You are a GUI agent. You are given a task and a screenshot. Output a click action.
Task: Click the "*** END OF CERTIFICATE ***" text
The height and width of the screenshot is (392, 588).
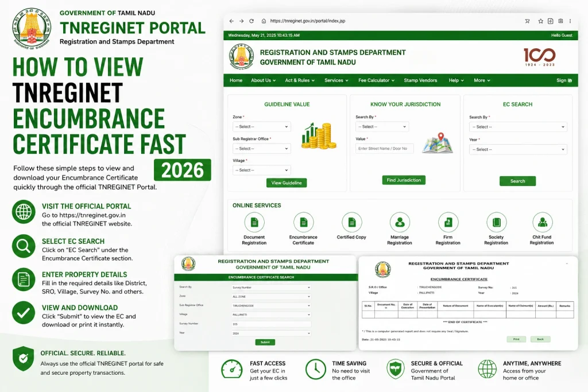pyautogui.click(x=465, y=322)
